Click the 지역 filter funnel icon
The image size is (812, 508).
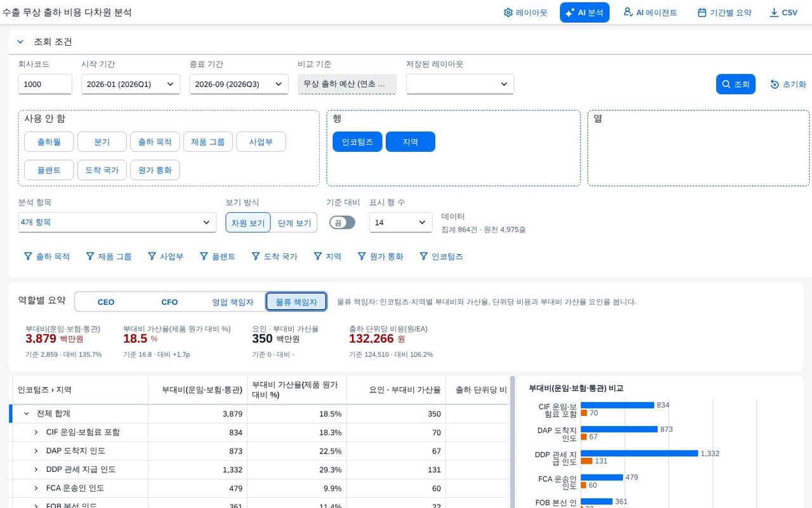click(317, 257)
